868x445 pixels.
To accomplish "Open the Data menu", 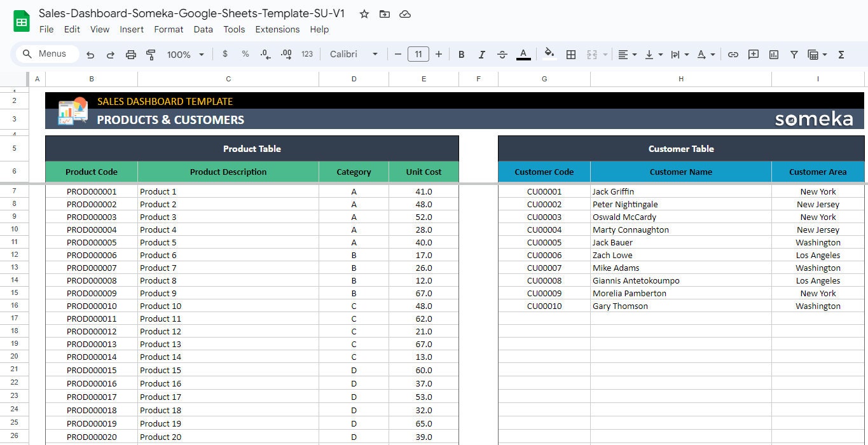I will tap(203, 29).
